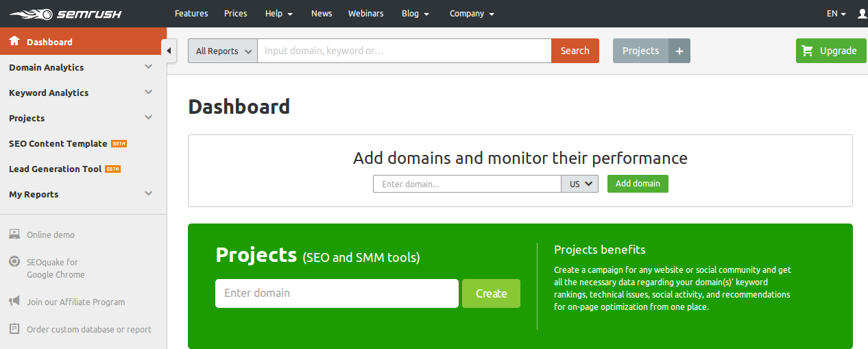Click the Create project button

492,293
